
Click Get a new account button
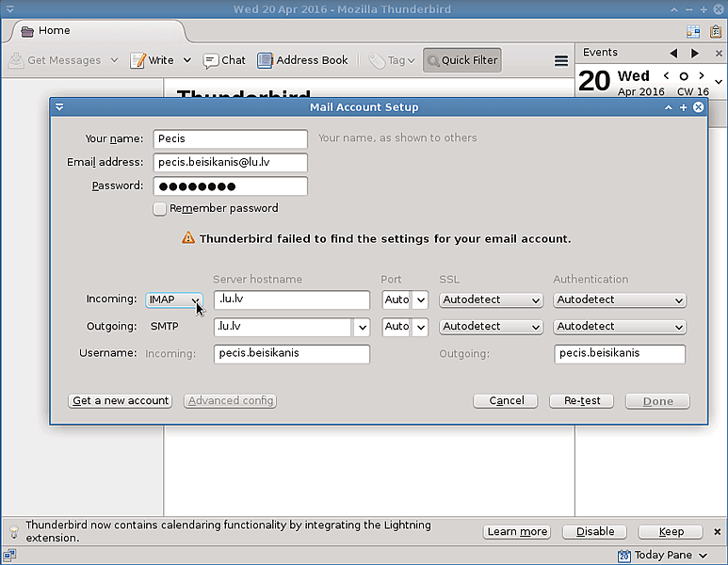(x=121, y=400)
